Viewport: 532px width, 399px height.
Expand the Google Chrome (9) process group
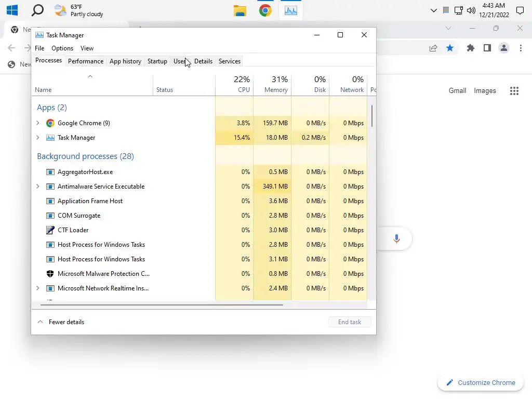37,123
